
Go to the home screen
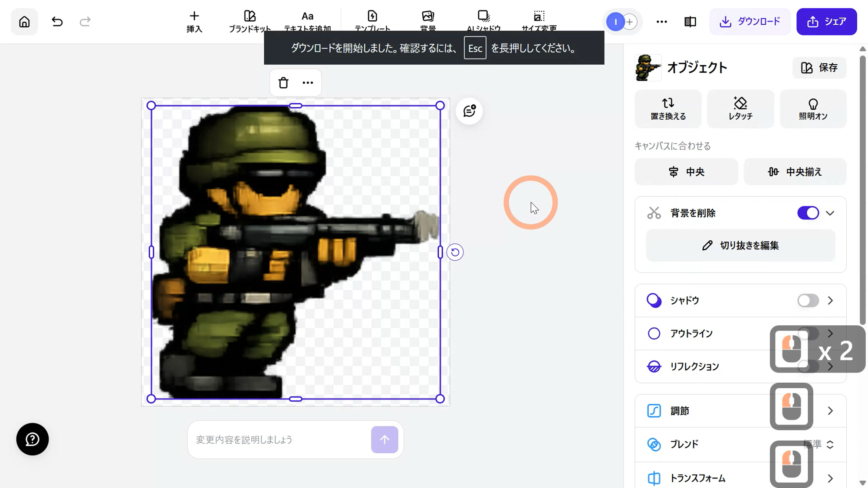pyautogui.click(x=24, y=22)
